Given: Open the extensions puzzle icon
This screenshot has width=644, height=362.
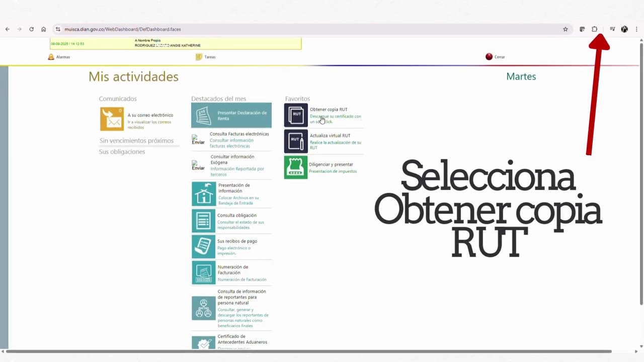Looking at the screenshot, I should click(594, 29).
